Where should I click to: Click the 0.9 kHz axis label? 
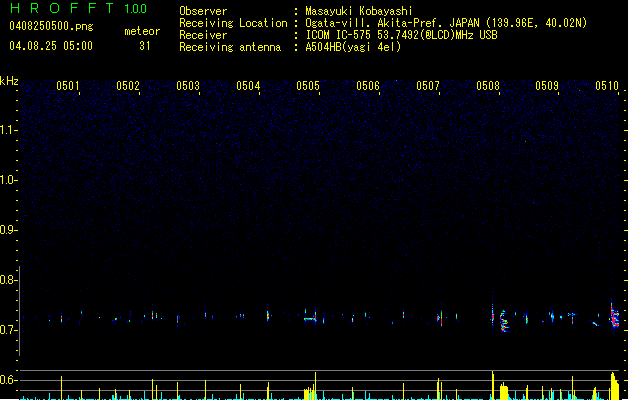[x=8, y=230]
